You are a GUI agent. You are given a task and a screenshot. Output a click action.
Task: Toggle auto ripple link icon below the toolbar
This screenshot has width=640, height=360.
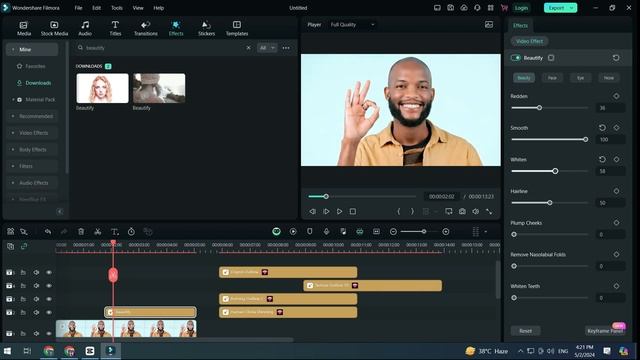click(24, 246)
